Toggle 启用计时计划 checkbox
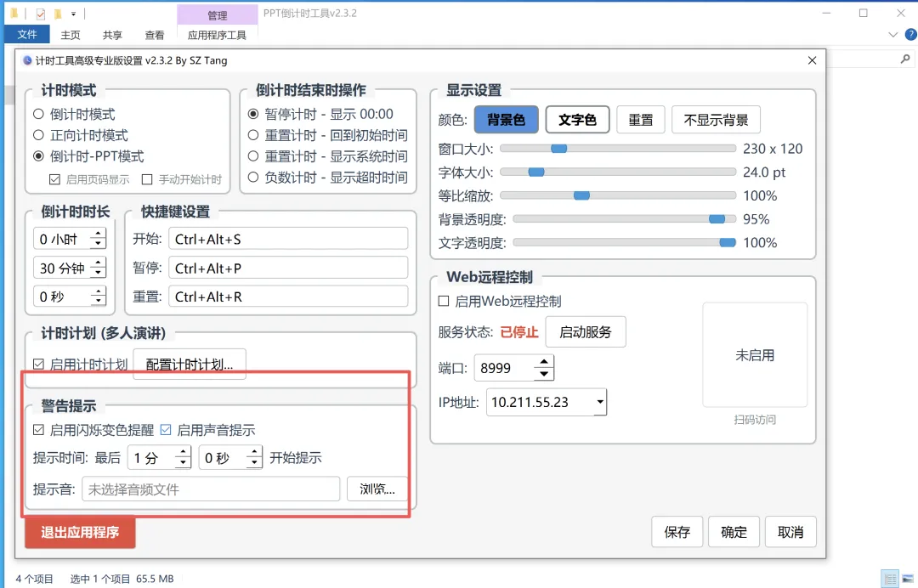The image size is (918, 588). pyautogui.click(x=38, y=365)
